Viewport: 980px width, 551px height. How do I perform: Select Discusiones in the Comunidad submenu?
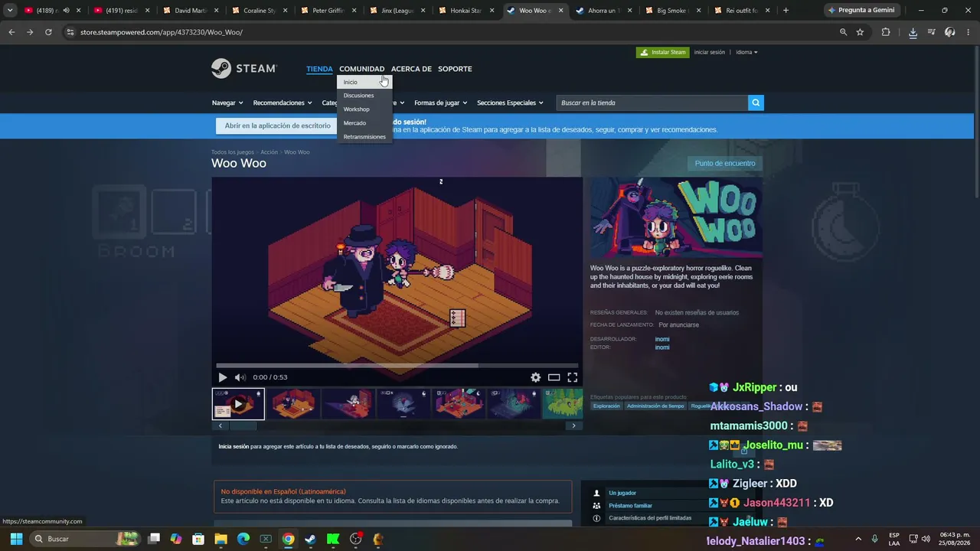pyautogui.click(x=364, y=96)
